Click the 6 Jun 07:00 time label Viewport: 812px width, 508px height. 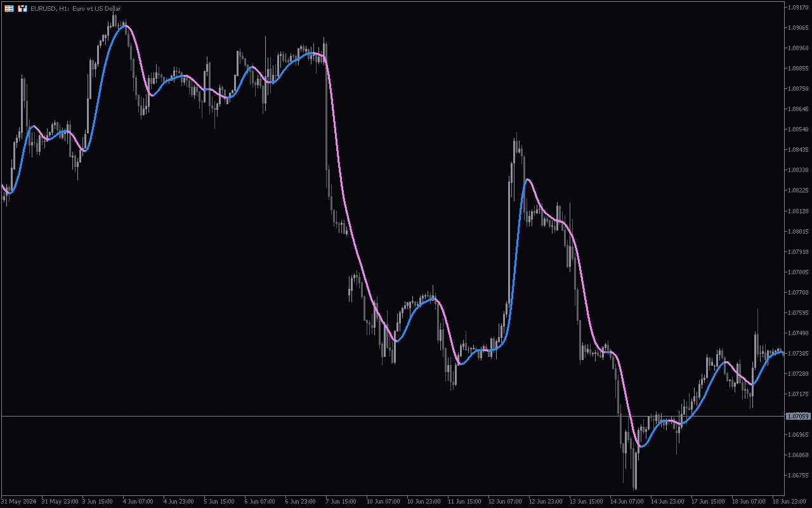259,501
